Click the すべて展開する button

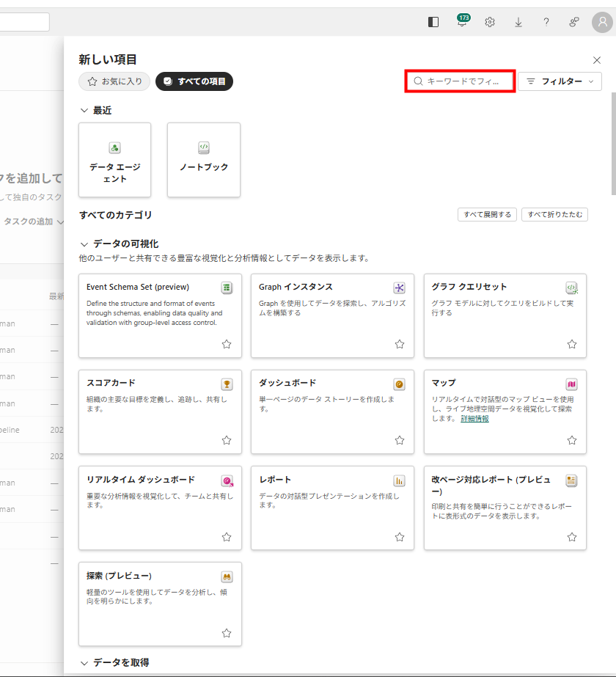click(487, 215)
